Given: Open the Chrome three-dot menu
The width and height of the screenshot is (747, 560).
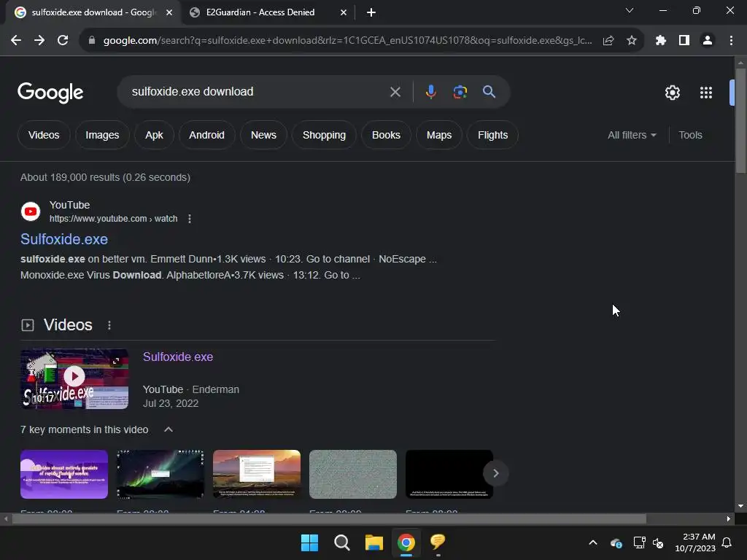Looking at the screenshot, I should (731, 41).
